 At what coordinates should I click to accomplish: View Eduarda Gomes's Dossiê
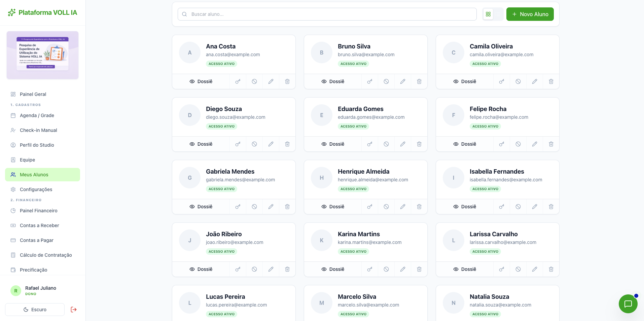point(333,144)
